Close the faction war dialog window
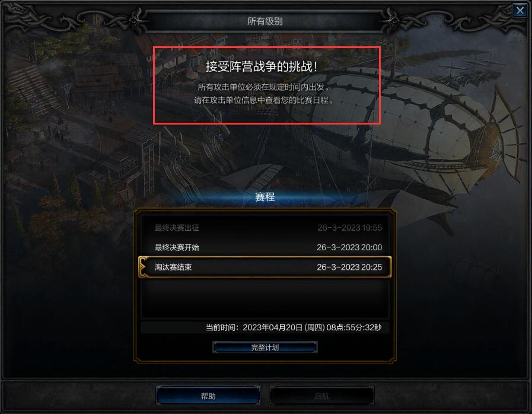532x414 pixels. click(520, 10)
